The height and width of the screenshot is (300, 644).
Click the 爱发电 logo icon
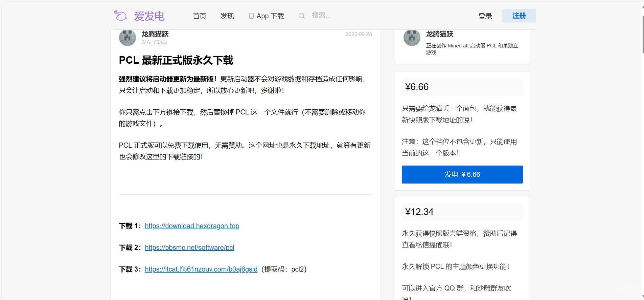point(120,16)
